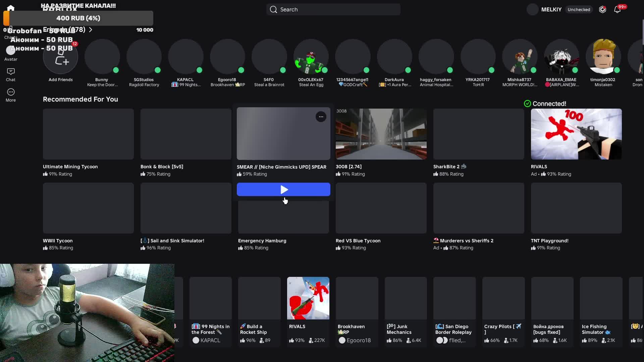Click the 400 RUB donation goal bar
Screen dimensions: 644x362
(78, 18)
